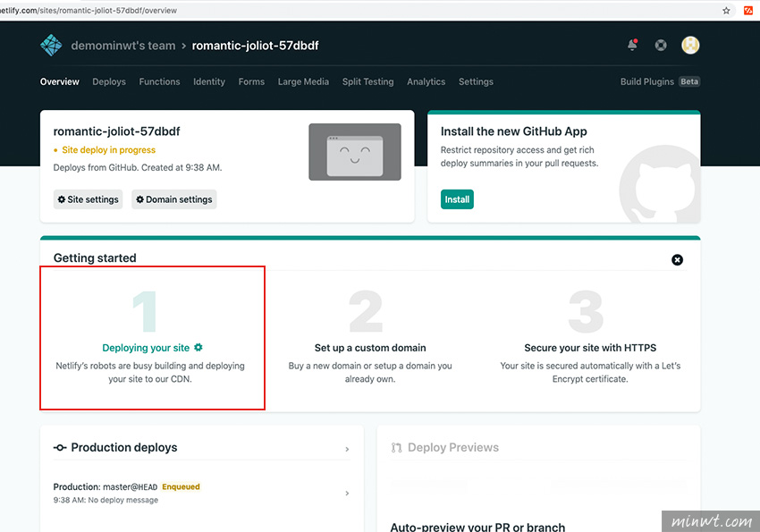
Task: Click the site preview thumbnail
Action: pos(355,152)
